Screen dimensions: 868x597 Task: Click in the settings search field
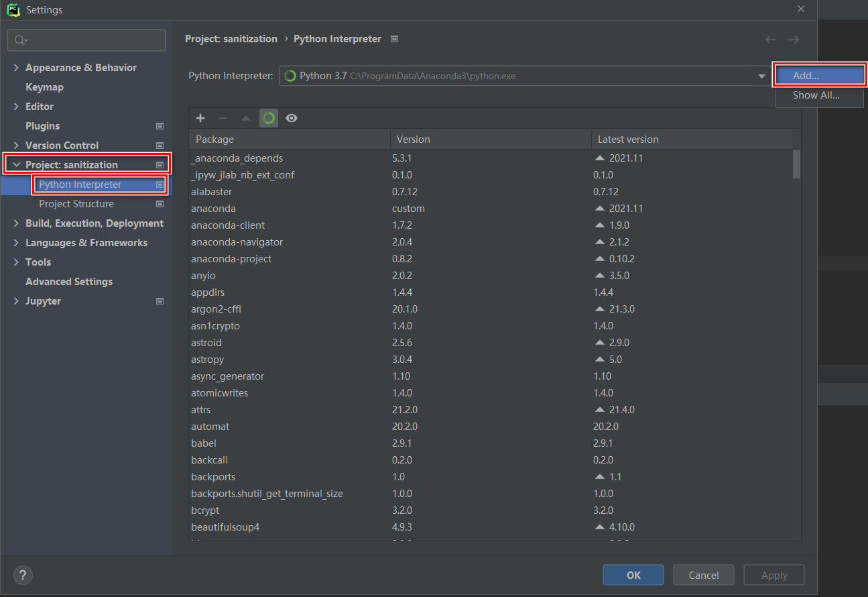click(x=86, y=40)
